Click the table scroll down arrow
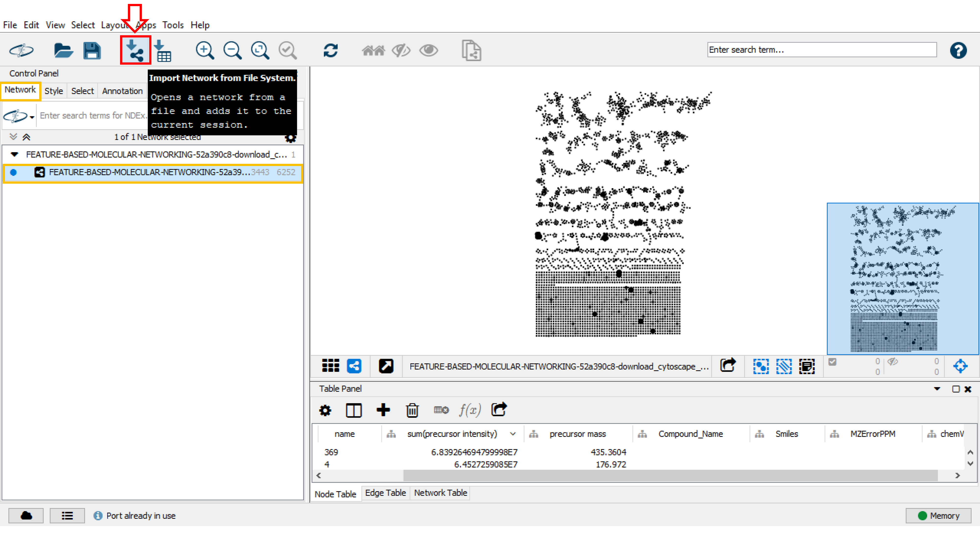980x551 pixels. (x=970, y=463)
